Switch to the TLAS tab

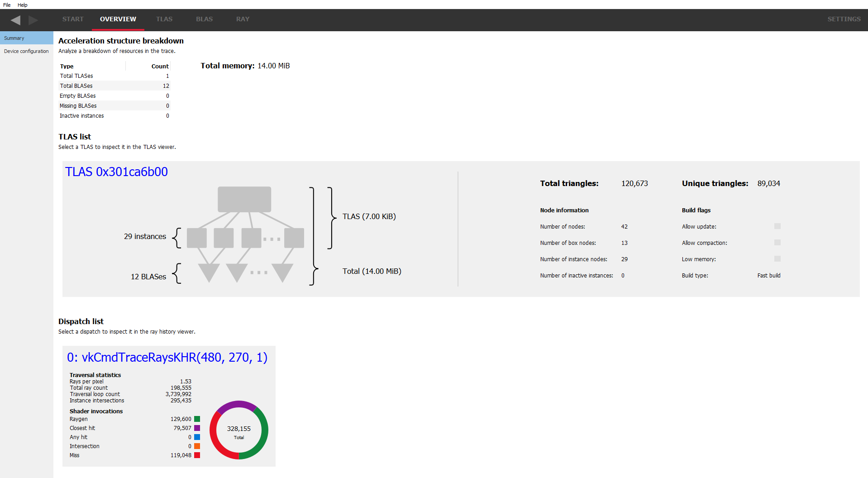(164, 19)
